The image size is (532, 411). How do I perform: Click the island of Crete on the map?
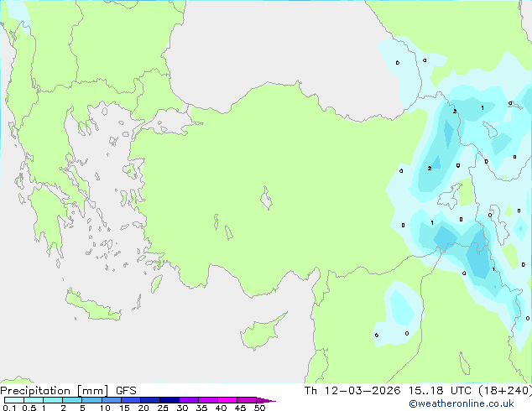(93, 306)
